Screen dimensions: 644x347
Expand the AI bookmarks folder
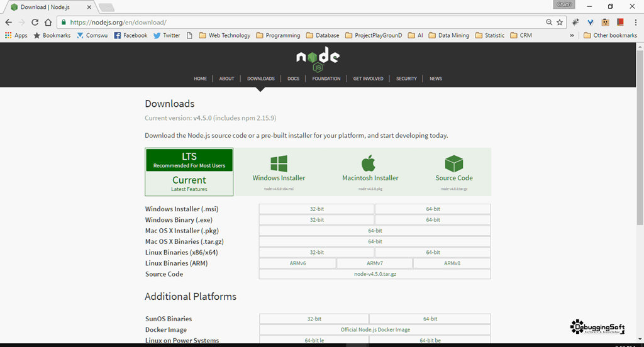click(415, 35)
